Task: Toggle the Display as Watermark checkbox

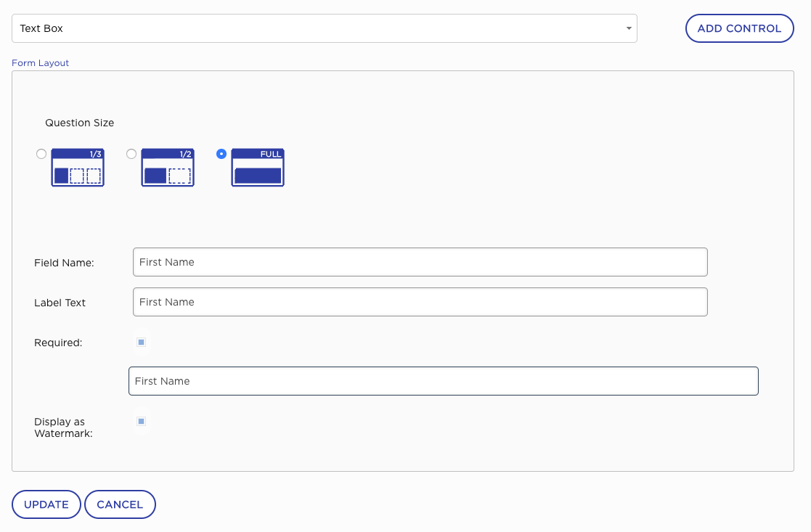Action: [141, 422]
